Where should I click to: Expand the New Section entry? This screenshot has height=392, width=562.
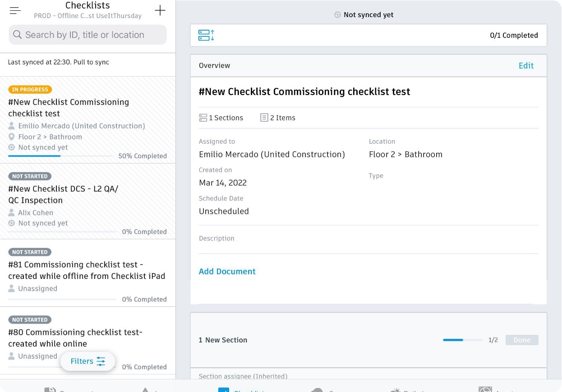[223, 340]
